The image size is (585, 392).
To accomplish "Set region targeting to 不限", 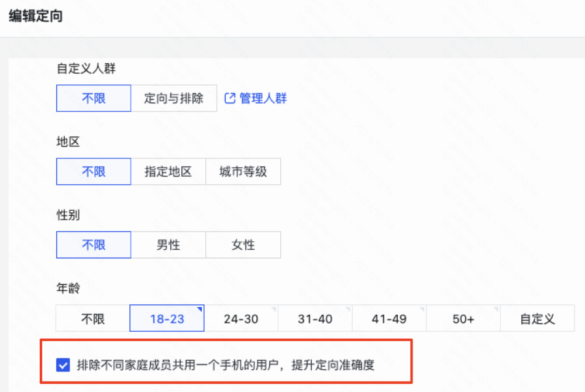I will coord(93,171).
